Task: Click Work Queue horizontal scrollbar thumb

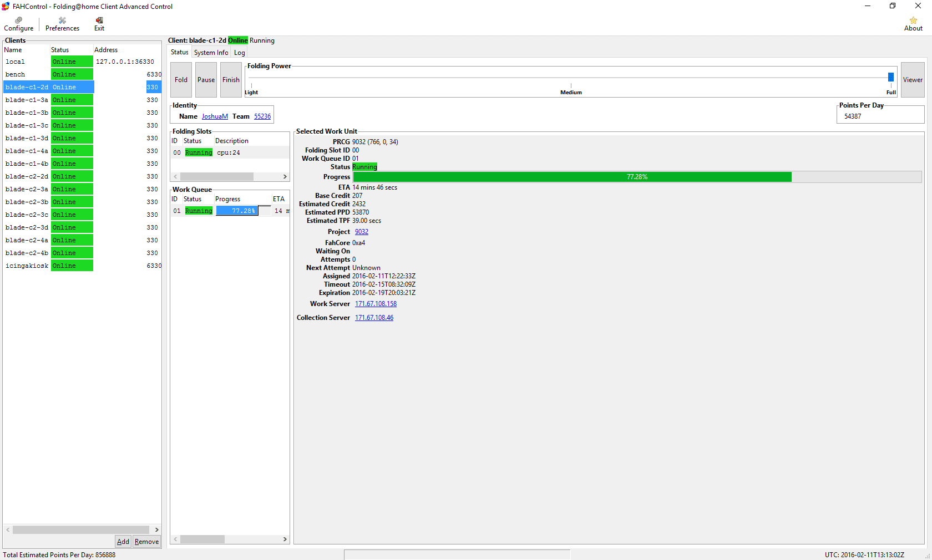Action: [x=202, y=539]
